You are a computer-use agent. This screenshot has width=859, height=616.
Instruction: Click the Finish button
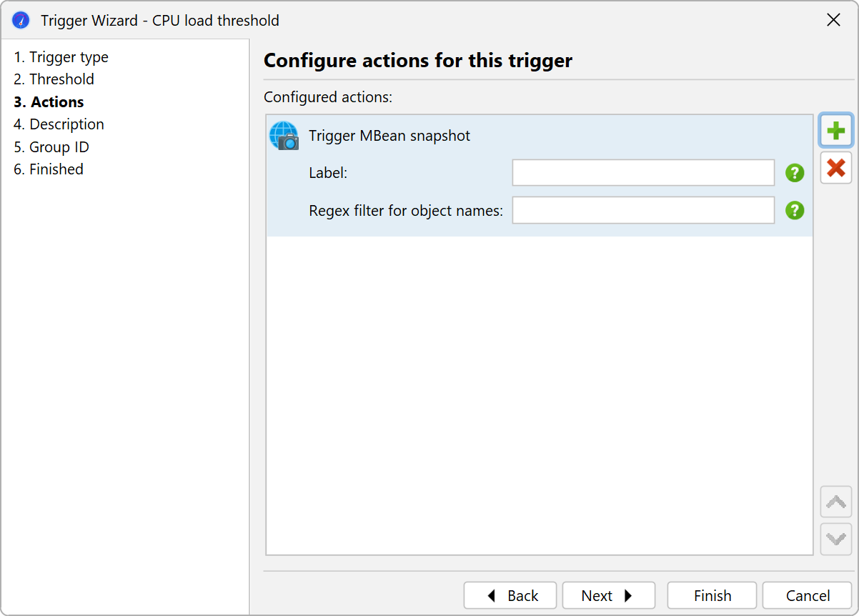click(x=712, y=595)
